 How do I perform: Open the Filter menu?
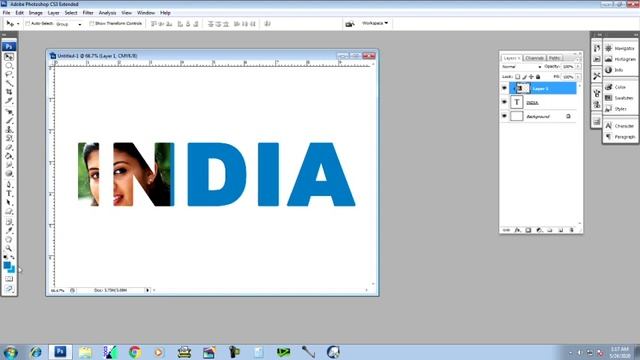(88, 13)
